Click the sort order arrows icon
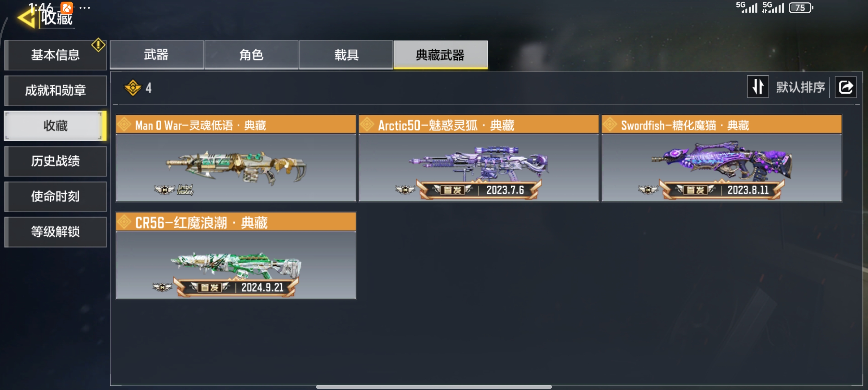 758,87
